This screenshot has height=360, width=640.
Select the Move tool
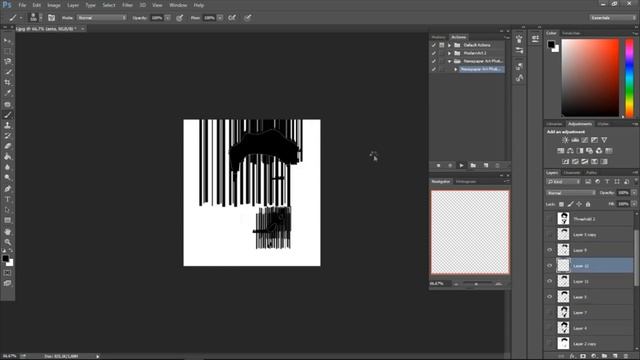(x=7, y=40)
